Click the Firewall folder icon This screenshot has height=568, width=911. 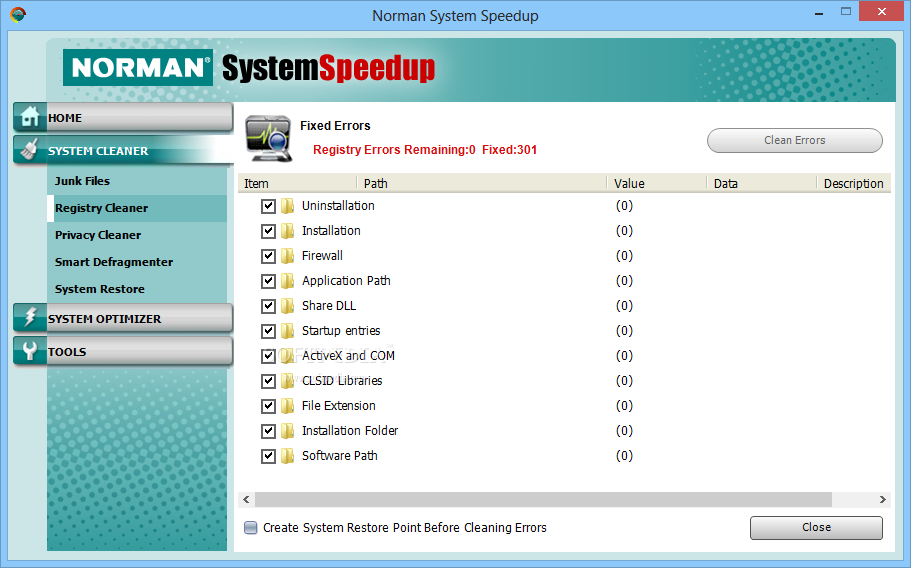coord(288,256)
